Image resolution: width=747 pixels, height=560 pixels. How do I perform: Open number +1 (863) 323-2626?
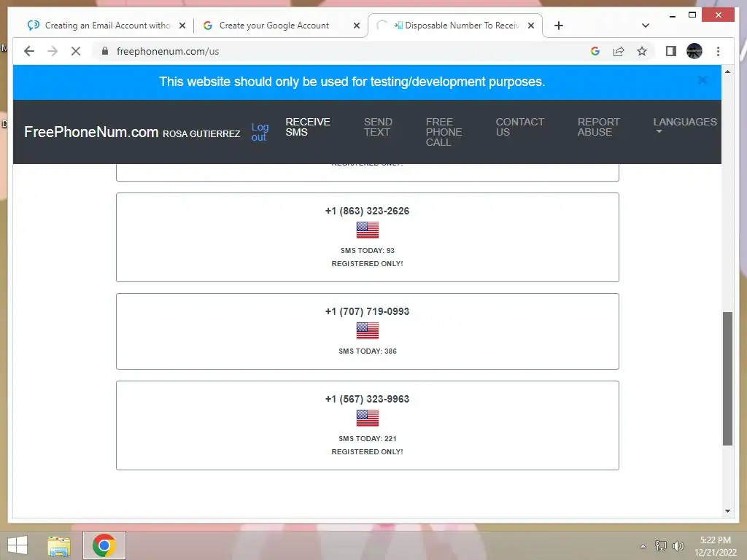click(367, 211)
